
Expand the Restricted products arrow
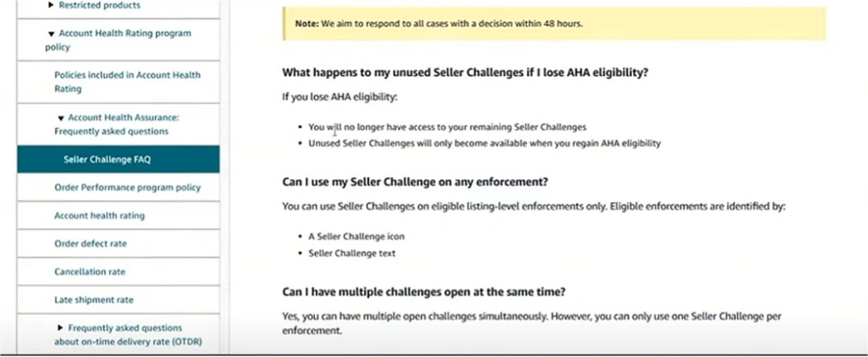pyautogui.click(x=51, y=6)
